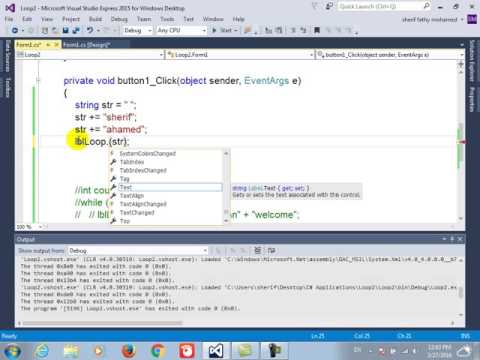
Task: Click the send feedback icon
Action: (x=329, y=6)
